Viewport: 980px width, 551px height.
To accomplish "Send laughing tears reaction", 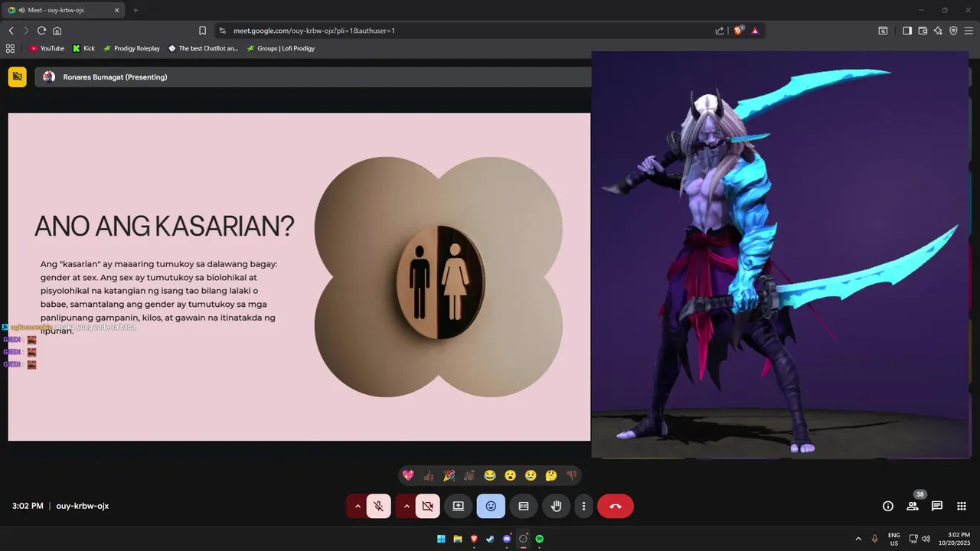I will [x=490, y=475].
